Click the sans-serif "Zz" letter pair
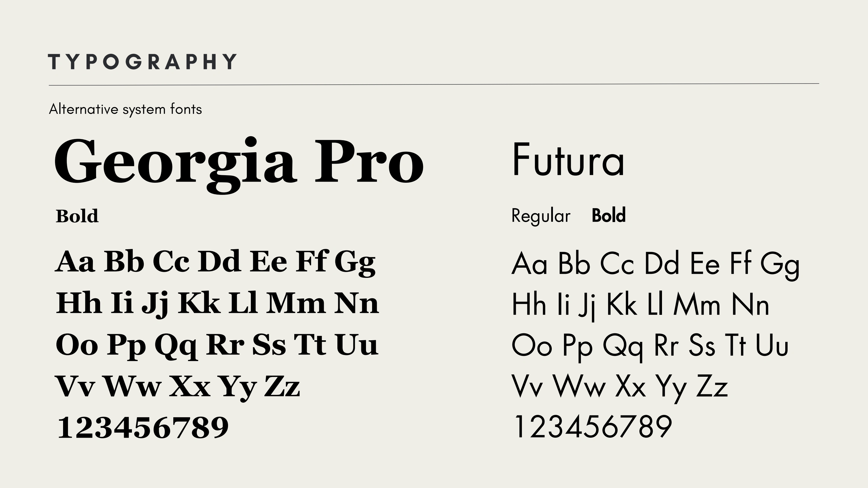This screenshot has height=488, width=868. click(712, 387)
